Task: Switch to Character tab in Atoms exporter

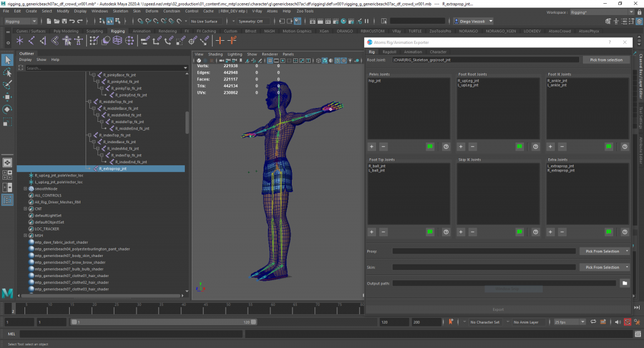Action: 438,52
